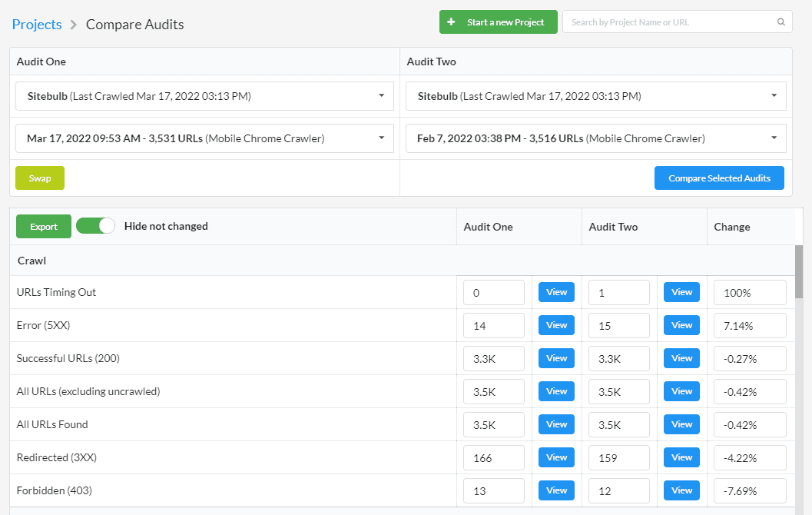Click the -4.22% change value
The height and width of the screenshot is (515, 812).
750,458
